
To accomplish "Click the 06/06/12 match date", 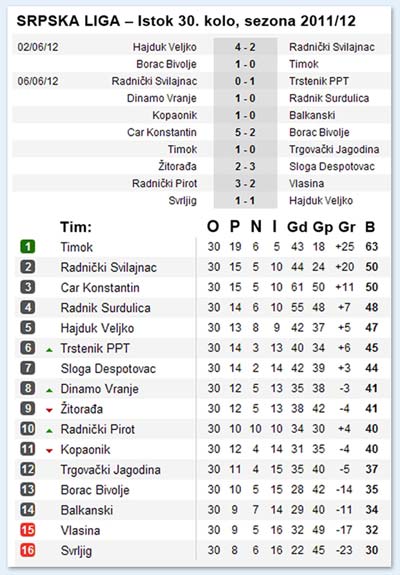I will pos(38,81).
